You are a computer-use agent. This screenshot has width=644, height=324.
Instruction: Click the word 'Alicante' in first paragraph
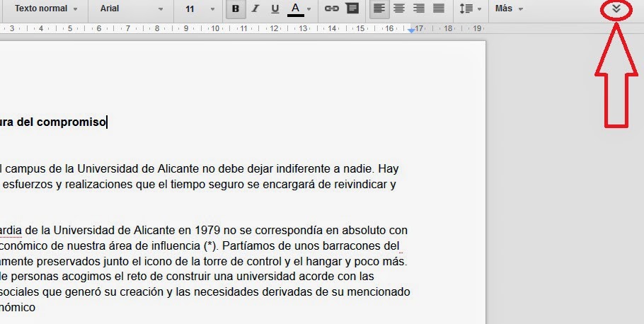pyautogui.click(x=178, y=169)
